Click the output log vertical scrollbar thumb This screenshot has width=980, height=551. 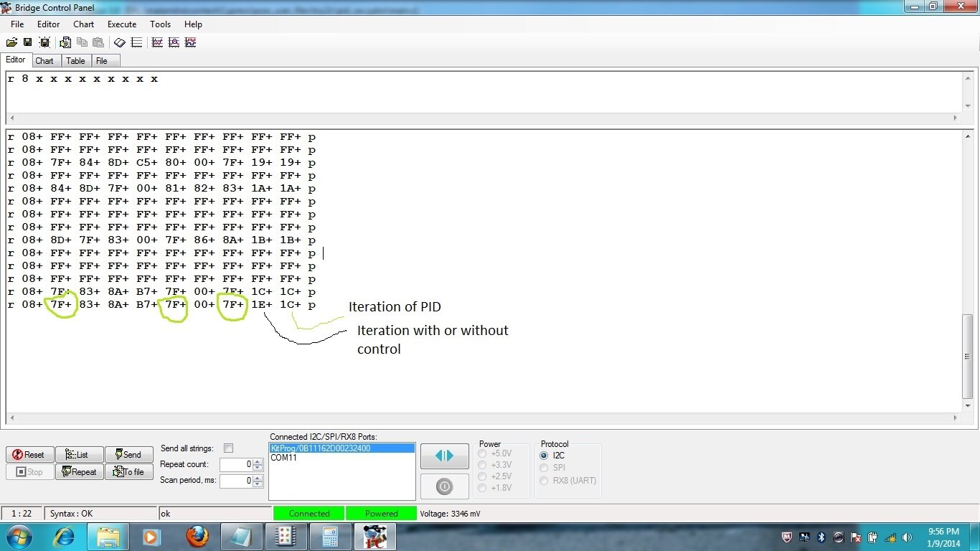967,355
